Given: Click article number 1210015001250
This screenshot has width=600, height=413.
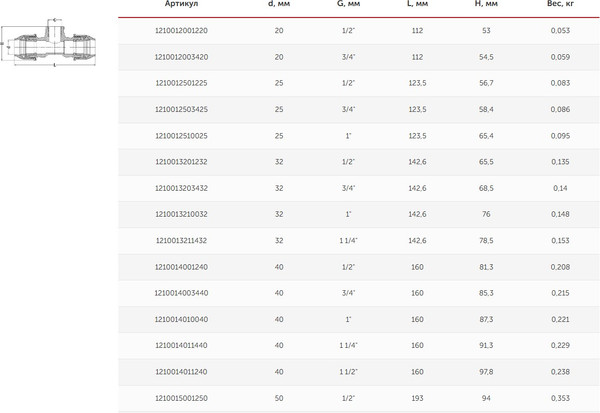Looking at the screenshot, I should (x=181, y=397).
